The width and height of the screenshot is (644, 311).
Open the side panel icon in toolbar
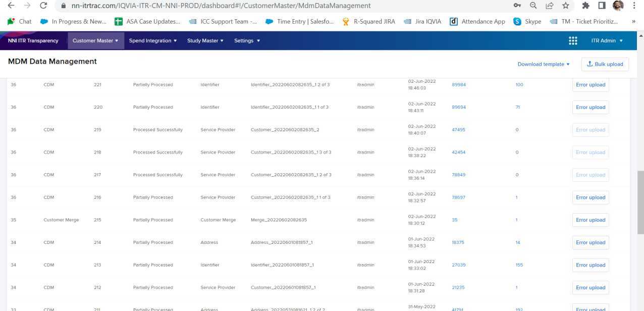(x=601, y=6)
